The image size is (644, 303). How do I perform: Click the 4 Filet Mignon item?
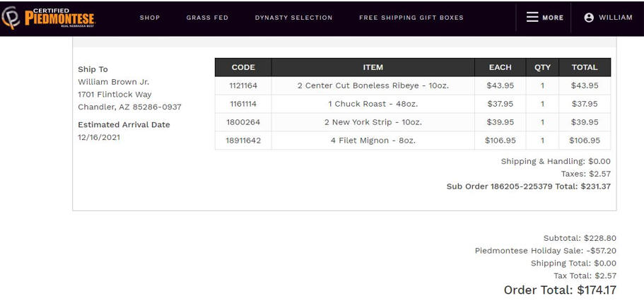(x=373, y=141)
